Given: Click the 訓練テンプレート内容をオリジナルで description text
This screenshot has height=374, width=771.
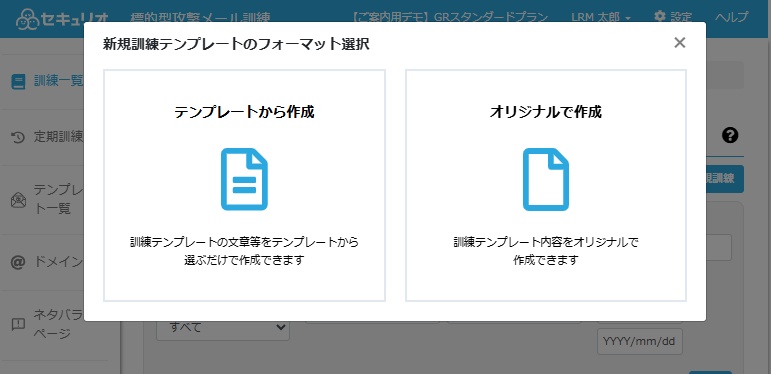Looking at the screenshot, I should point(546,242).
